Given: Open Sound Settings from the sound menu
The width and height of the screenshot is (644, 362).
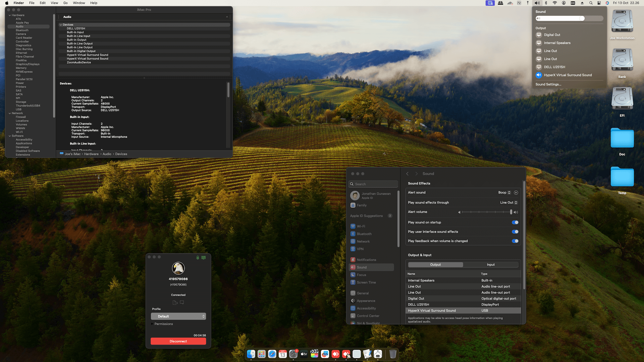Looking at the screenshot, I should (548, 84).
